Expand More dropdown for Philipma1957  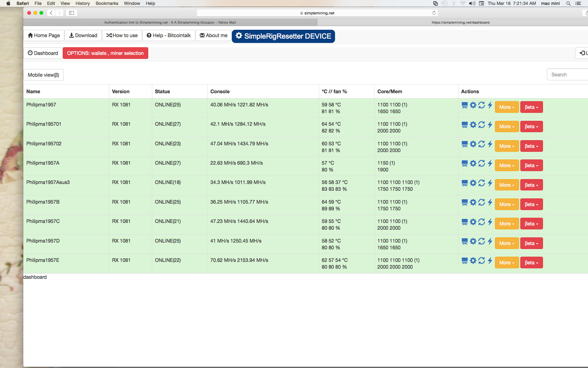[507, 107]
